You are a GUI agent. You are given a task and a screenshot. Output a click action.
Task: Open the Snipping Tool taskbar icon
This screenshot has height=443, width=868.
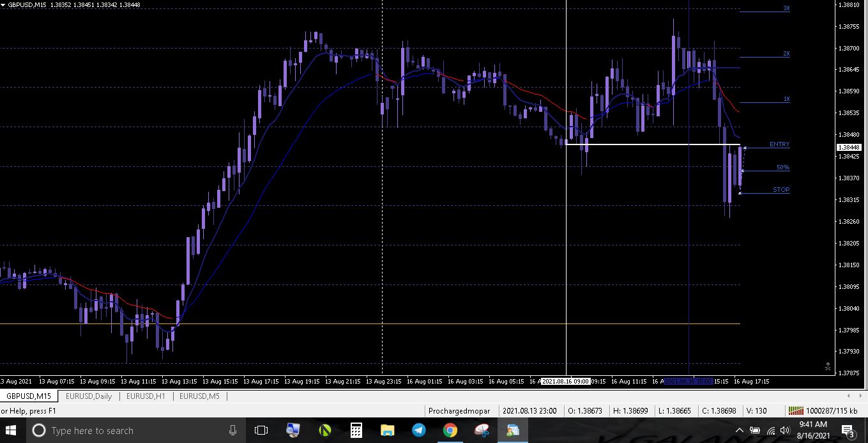482,430
